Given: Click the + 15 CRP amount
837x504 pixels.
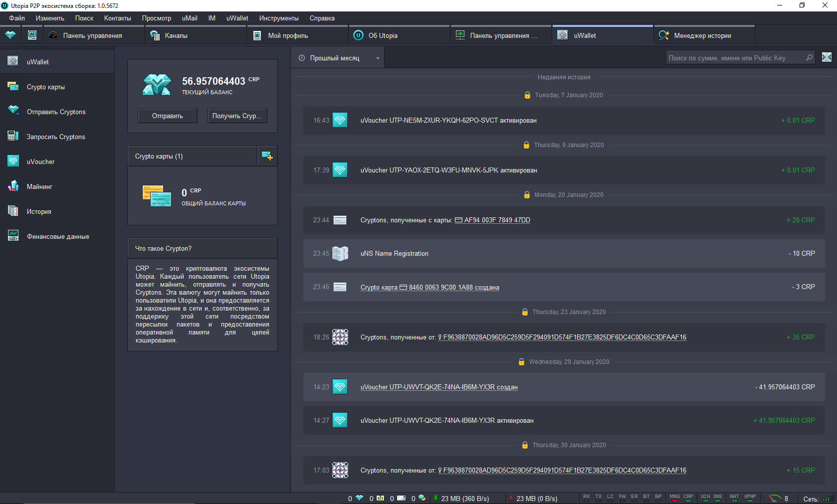Looking at the screenshot, I should [801, 470].
